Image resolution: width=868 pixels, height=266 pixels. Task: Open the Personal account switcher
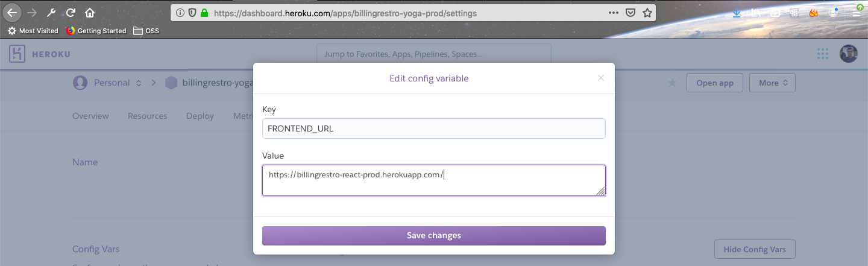tap(107, 83)
